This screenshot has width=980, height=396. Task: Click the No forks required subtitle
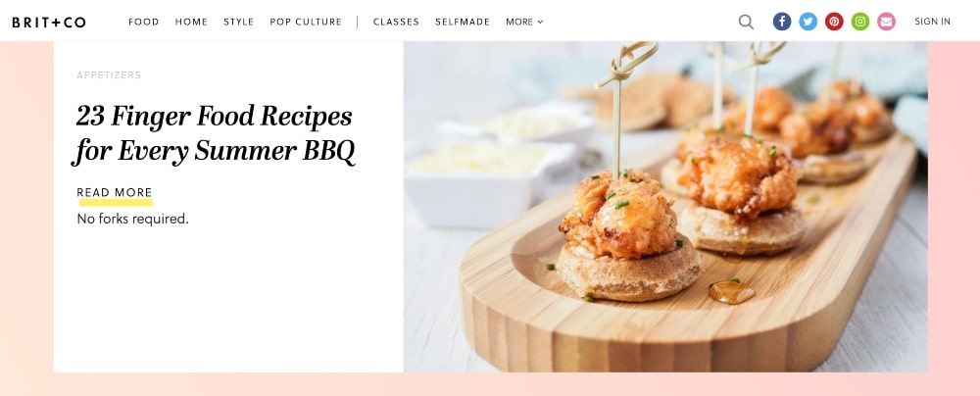(x=132, y=219)
